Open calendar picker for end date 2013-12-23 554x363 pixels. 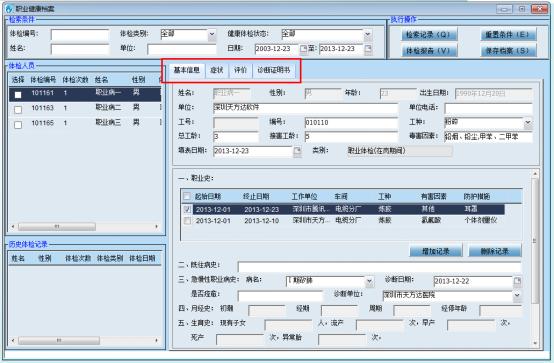[368, 49]
